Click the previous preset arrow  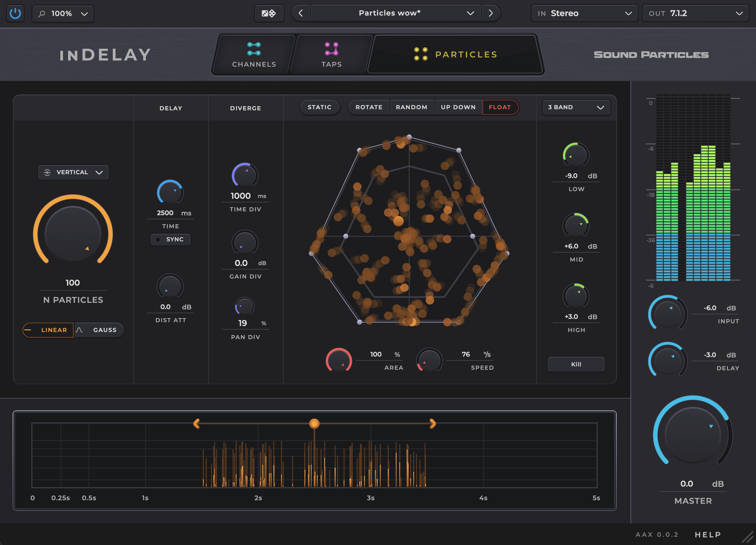300,13
